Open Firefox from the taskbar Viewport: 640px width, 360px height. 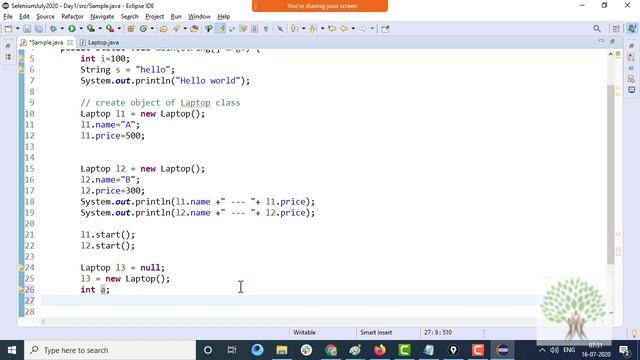click(x=380, y=350)
